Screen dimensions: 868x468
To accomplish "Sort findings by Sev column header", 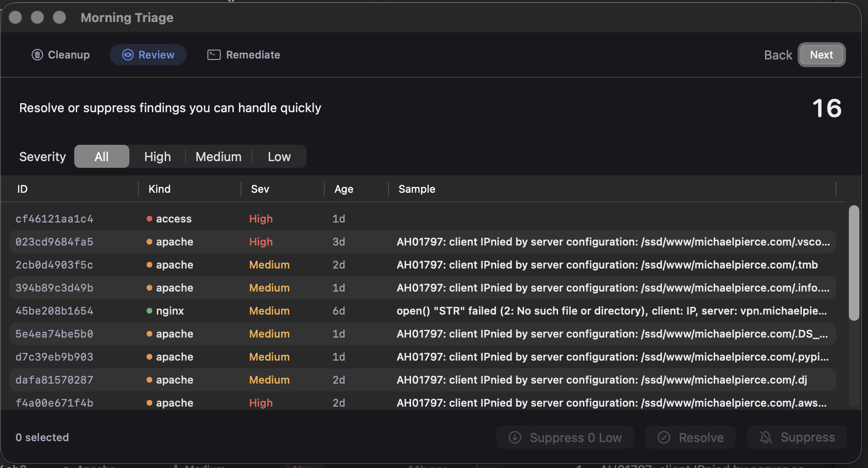I will [260, 189].
